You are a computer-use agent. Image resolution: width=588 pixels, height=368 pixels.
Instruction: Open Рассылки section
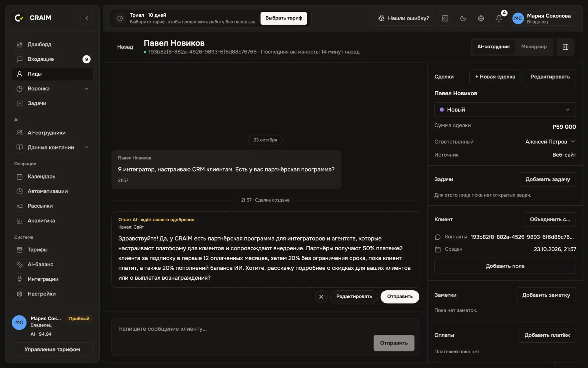tap(52, 206)
